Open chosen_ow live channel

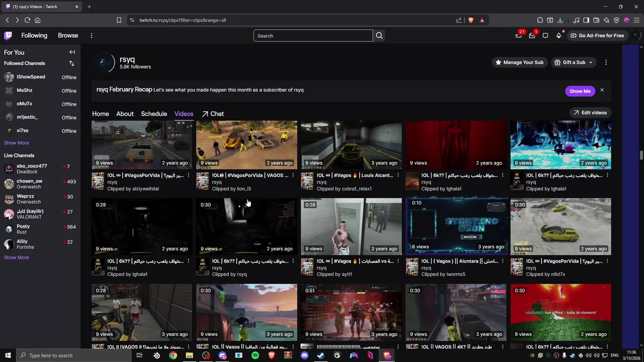pos(40,184)
